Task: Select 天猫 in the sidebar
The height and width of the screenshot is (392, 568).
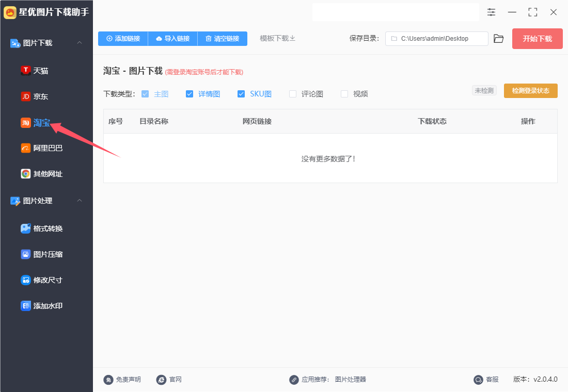Action: coord(41,71)
